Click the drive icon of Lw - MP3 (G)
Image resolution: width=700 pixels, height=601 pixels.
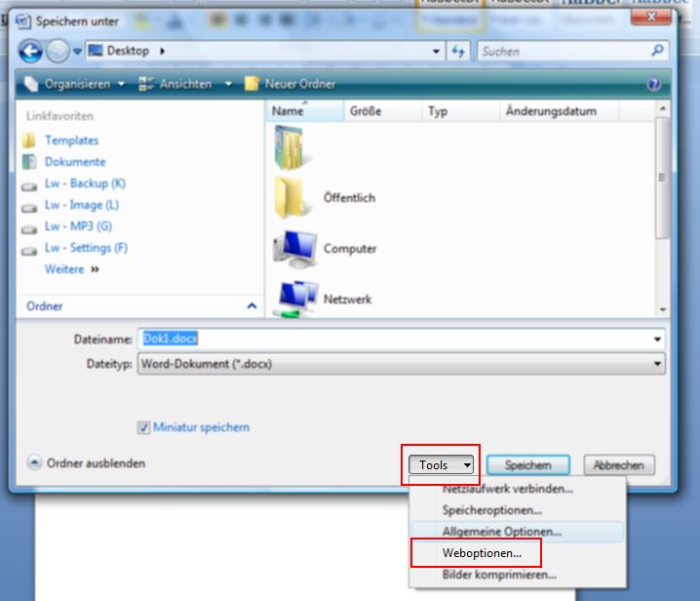pos(29,229)
